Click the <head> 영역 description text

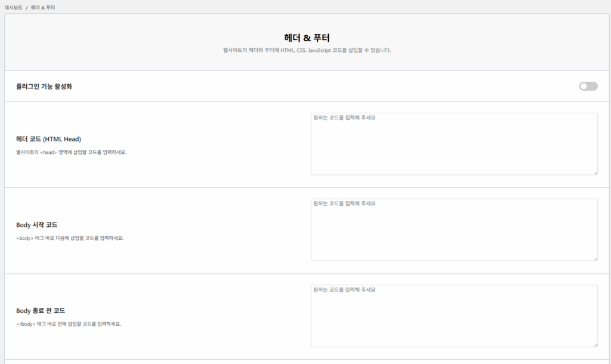(71, 152)
